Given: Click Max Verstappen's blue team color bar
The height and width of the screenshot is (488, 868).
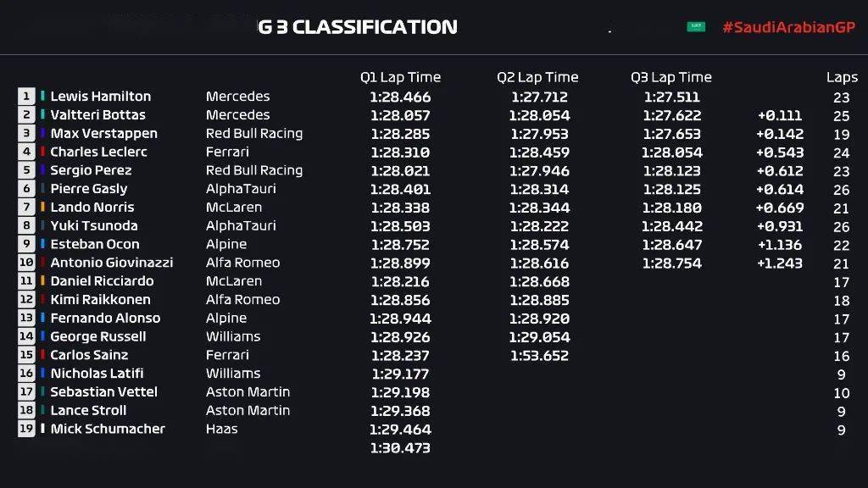Looking at the screenshot, I should [42, 133].
